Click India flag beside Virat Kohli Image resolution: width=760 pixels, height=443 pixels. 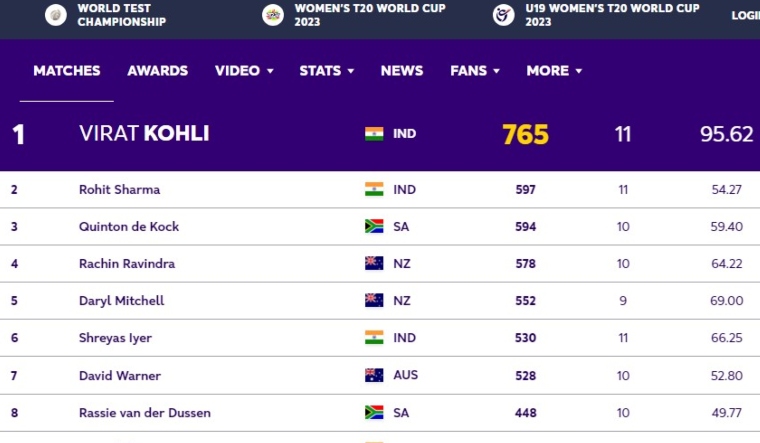coord(374,134)
